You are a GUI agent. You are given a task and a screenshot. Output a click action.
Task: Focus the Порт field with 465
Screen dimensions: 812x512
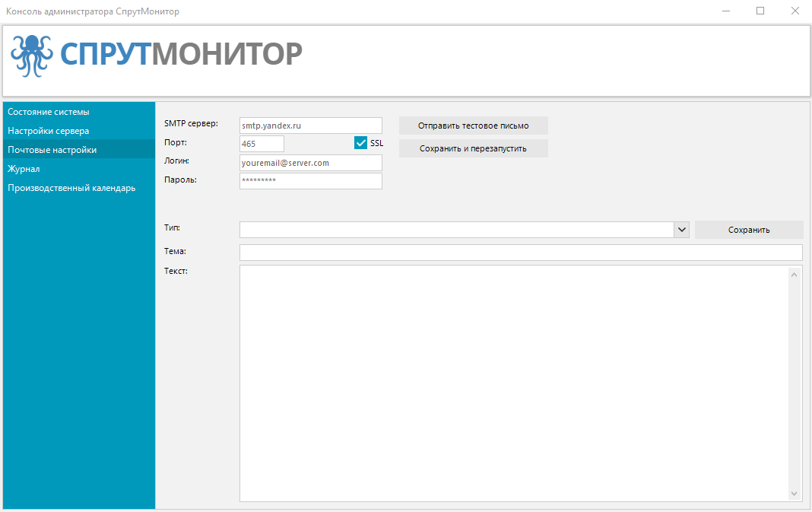click(x=262, y=144)
